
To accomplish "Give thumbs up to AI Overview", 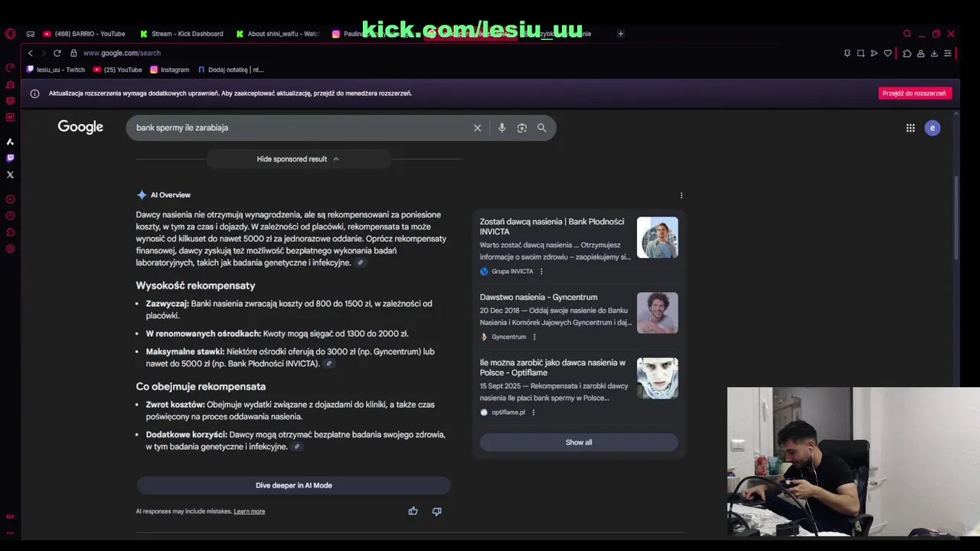I will pos(413,511).
